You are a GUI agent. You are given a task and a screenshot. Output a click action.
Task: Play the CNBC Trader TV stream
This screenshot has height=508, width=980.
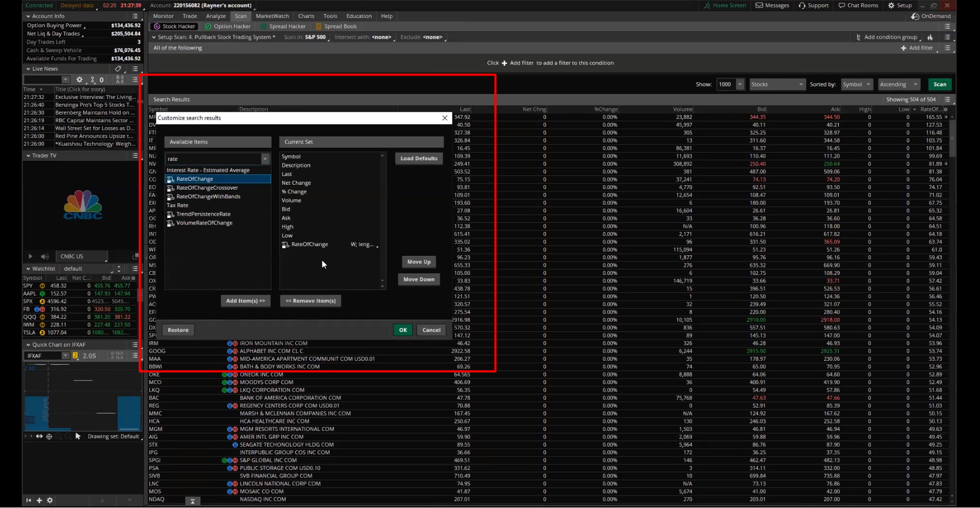coord(30,256)
